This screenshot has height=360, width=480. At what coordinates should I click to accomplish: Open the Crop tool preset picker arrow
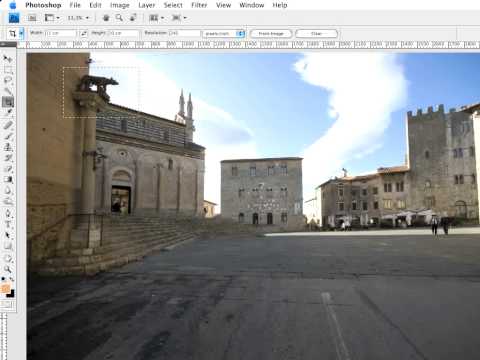21,33
